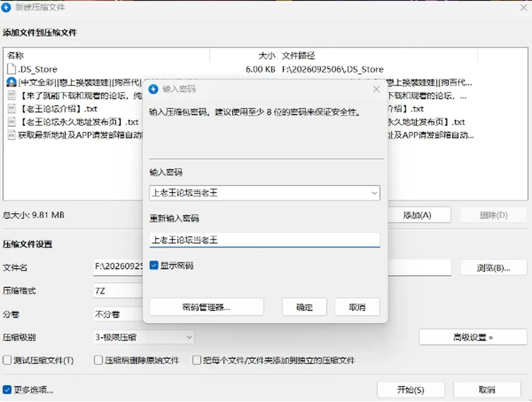Screen dimensions: 532x402
Task: Click the text file icon beside 【来了就能下载 row
Action: coord(12,96)
